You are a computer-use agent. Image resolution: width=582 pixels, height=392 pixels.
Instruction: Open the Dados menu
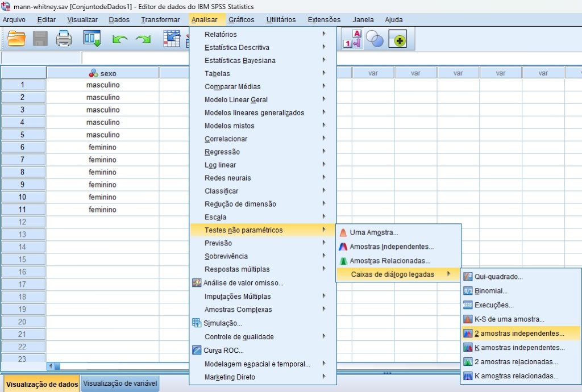coord(119,20)
